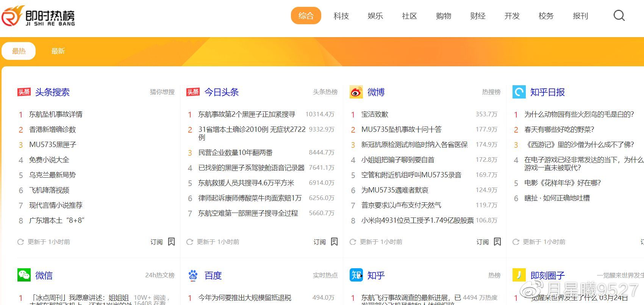Image resolution: width=644 pixels, height=305 pixels.
Task: Click bookmark icon under 微博 list
Action: [x=497, y=242]
